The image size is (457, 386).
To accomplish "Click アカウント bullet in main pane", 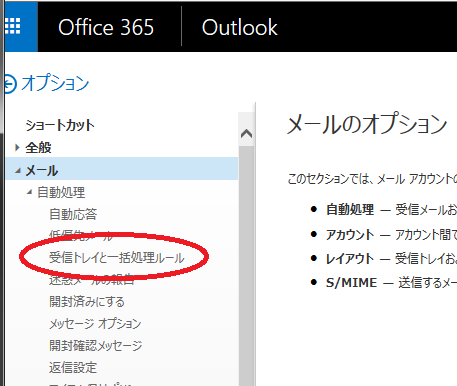I will tap(350, 235).
